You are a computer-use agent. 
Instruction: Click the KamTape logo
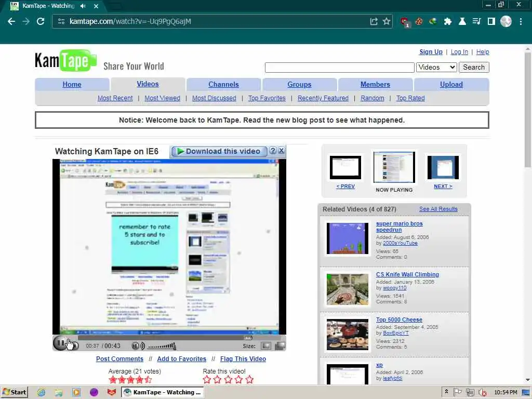[66, 61]
